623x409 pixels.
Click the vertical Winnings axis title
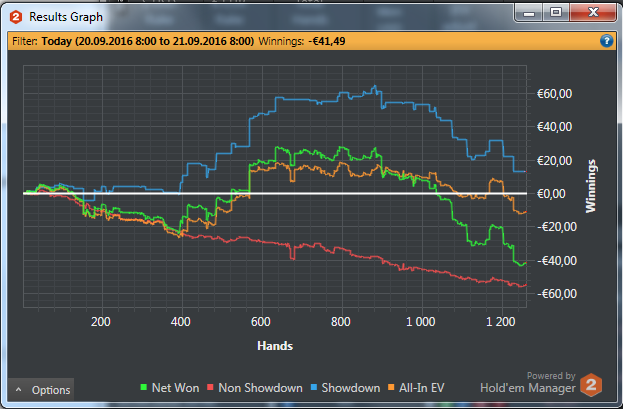click(x=591, y=186)
